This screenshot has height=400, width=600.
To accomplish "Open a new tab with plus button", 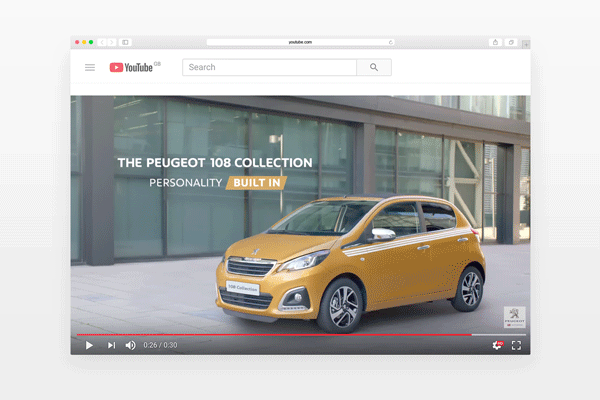I will pyautogui.click(x=526, y=44).
